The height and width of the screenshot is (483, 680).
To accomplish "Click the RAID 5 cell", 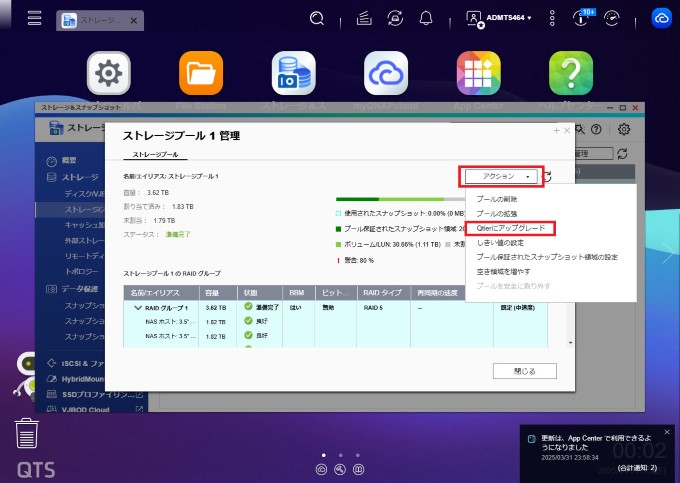I will (x=373, y=308).
